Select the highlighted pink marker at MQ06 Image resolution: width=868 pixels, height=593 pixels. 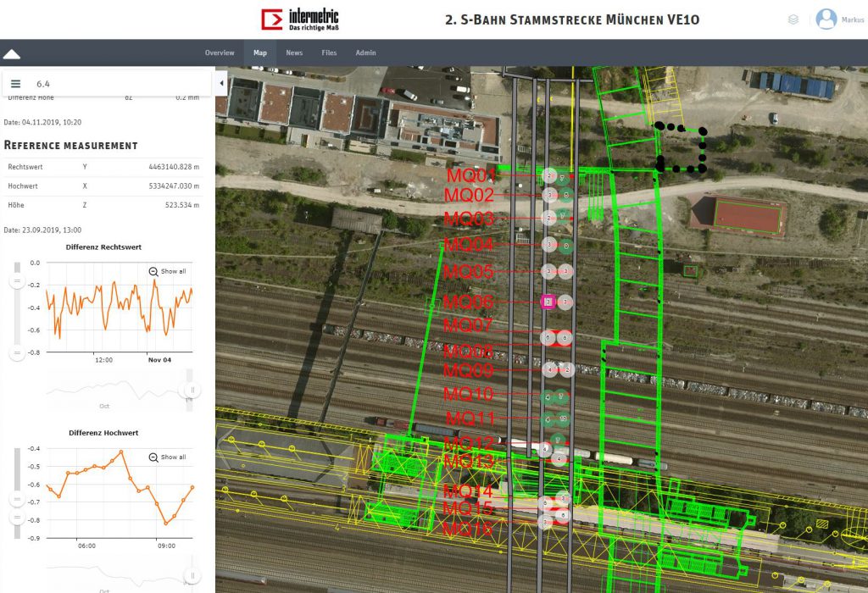[x=548, y=302]
